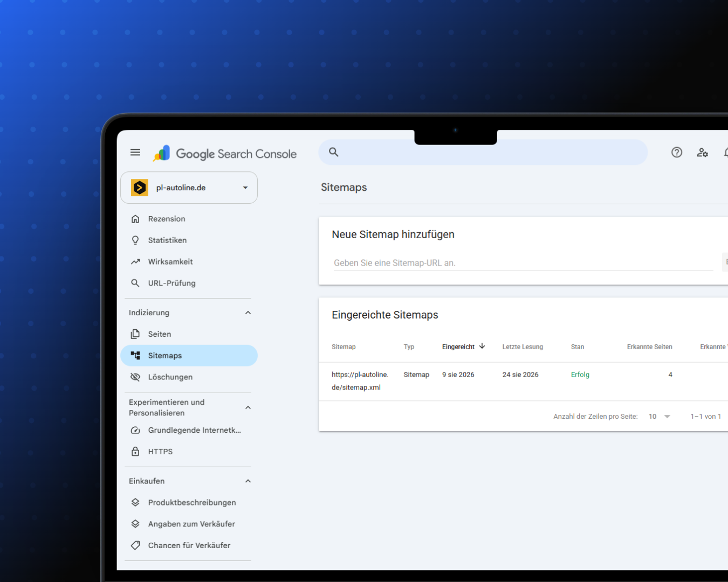Open Angaben zum Verkäufer
728x582 pixels.
coord(189,524)
